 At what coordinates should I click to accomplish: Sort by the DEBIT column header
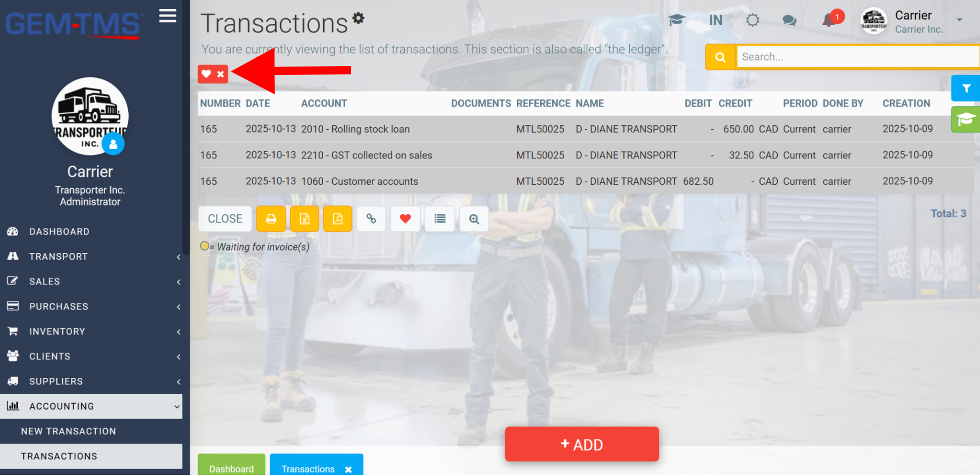point(698,103)
